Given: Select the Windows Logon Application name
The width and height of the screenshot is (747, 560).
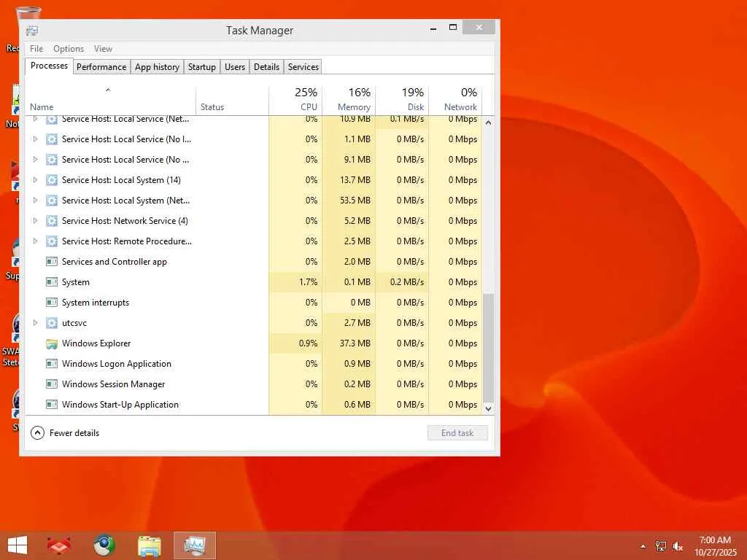Looking at the screenshot, I should (x=117, y=364).
